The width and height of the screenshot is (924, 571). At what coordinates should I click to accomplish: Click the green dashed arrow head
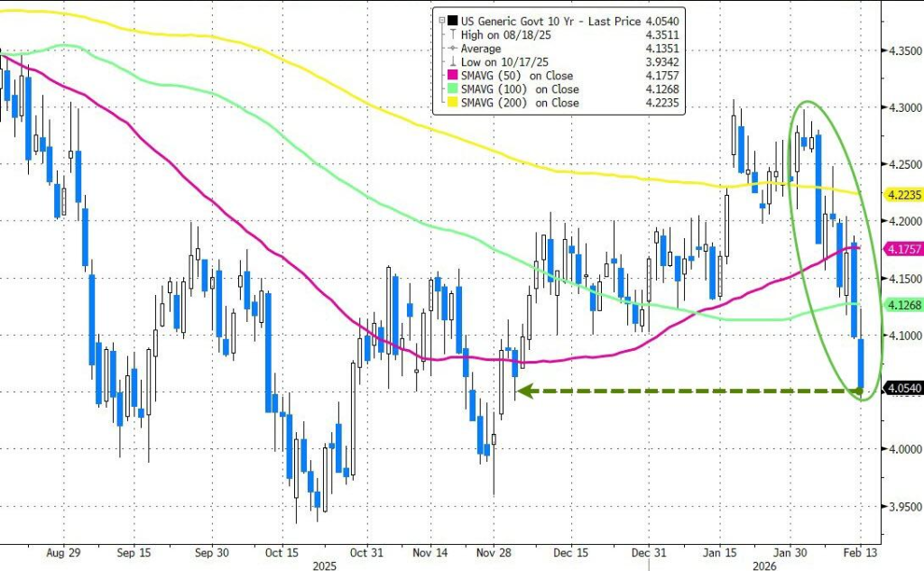pos(522,391)
